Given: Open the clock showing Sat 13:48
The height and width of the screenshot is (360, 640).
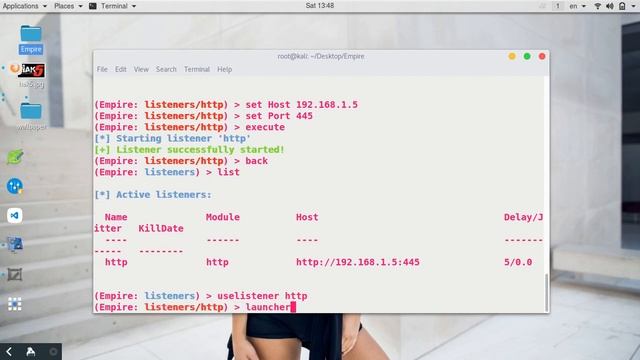Looking at the screenshot, I should click(x=320, y=6).
